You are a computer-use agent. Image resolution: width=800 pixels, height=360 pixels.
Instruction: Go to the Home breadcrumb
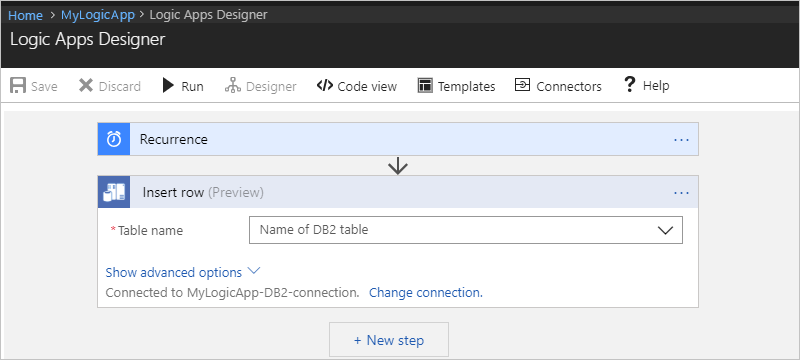[25, 15]
